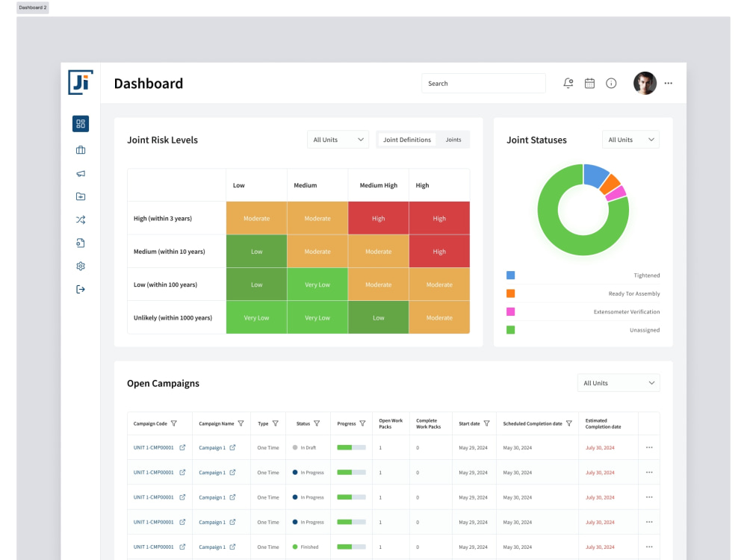Select High cell at High row, Medium High column
The width and height of the screenshot is (747, 560).
[378, 218]
